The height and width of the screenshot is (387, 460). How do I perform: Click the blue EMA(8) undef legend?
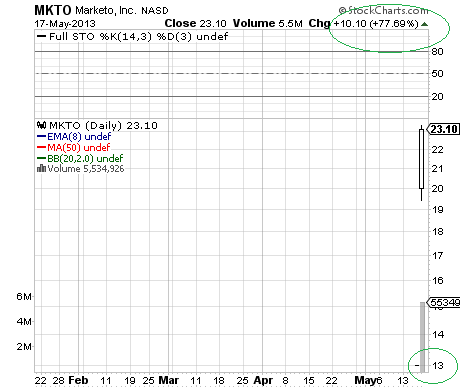74,136
